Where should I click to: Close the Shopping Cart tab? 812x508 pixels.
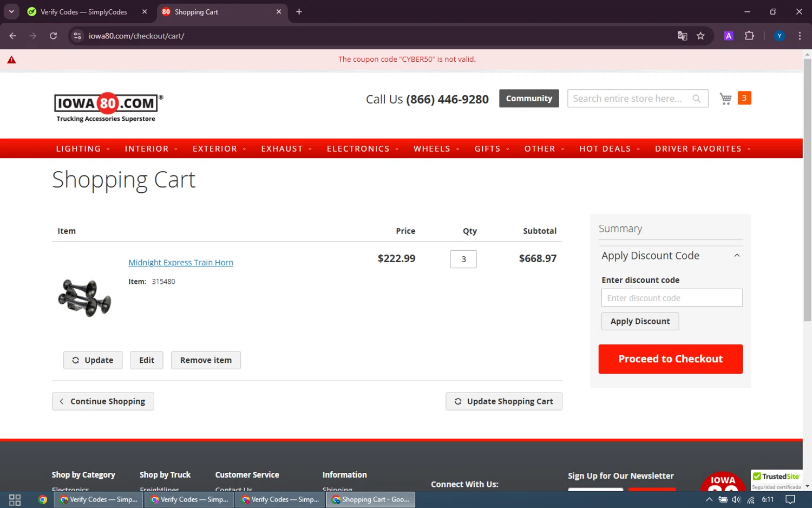tap(279, 11)
